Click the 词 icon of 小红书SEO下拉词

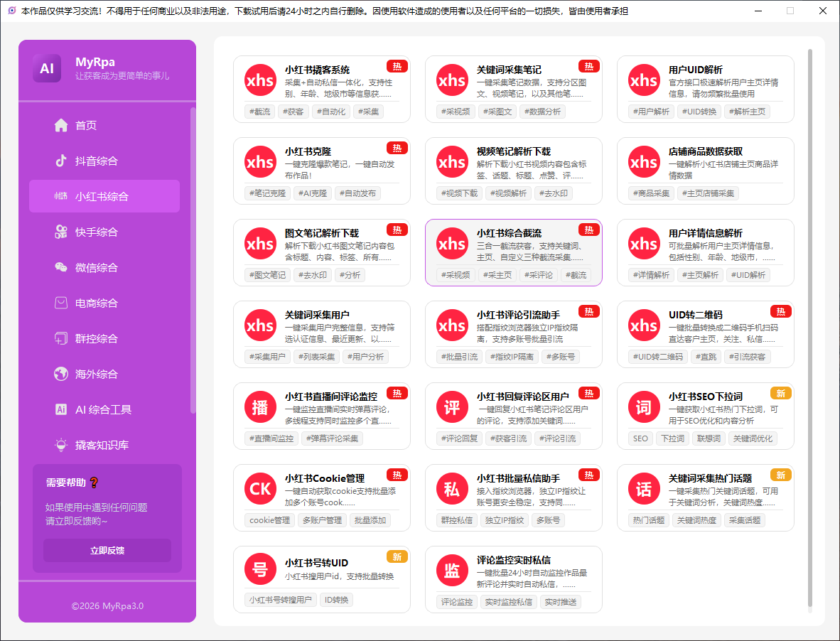tap(644, 407)
